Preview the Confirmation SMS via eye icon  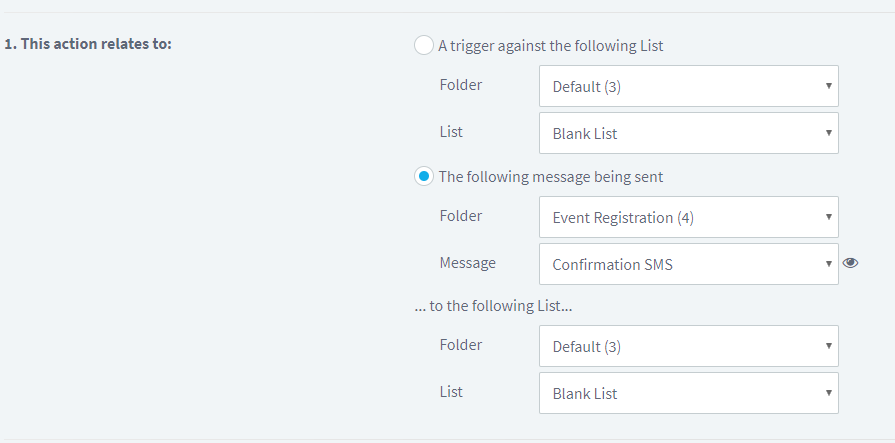pos(850,263)
